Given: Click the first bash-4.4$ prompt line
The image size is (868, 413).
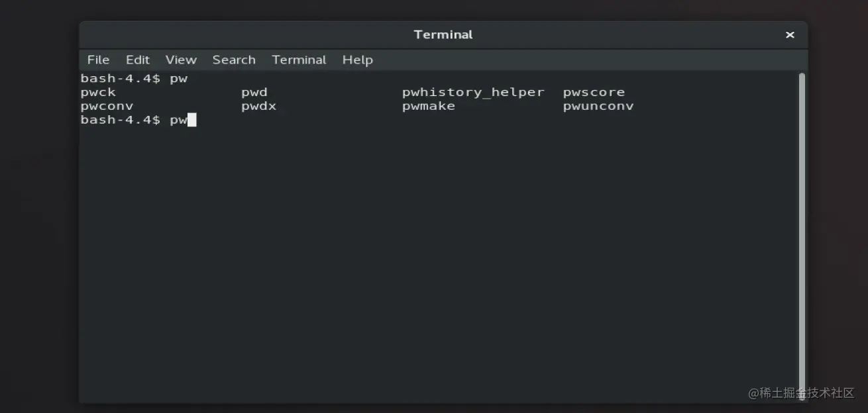Looking at the screenshot, I should pos(134,79).
